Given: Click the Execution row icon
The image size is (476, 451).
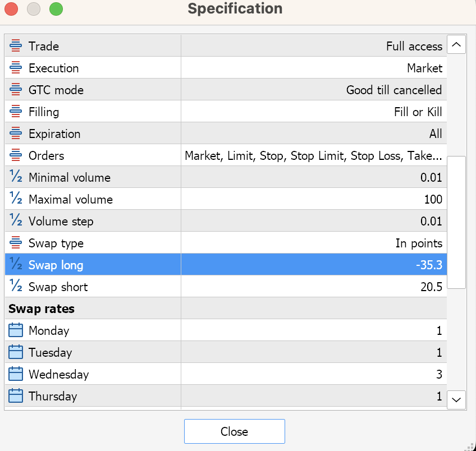Looking at the screenshot, I should (16, 68).
